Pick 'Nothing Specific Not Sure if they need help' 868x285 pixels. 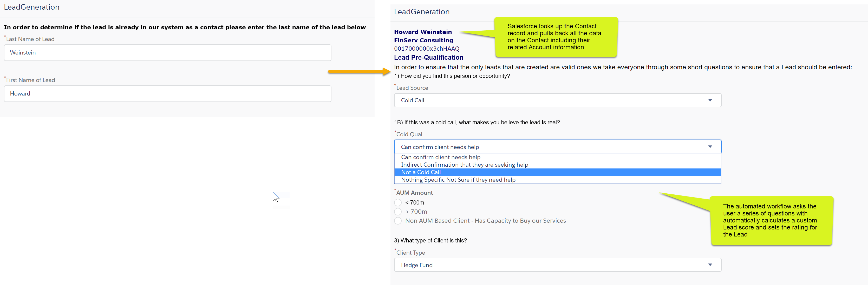pyautogui.click(x=458, y=180)
